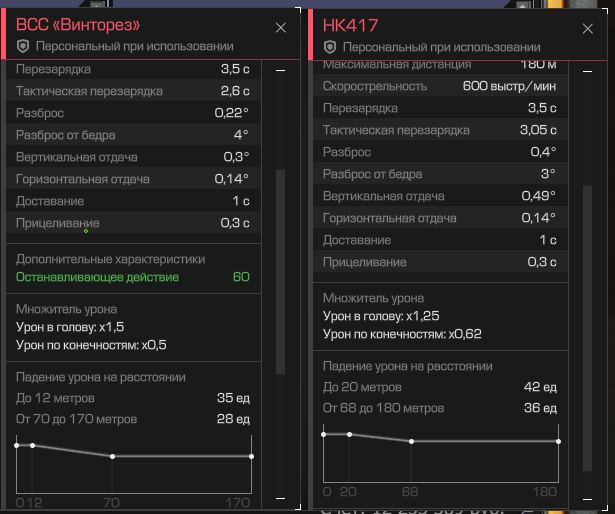
Task: Click Винторез 'Тактическая перезарядка' 2,6 с row
Action: coord(133,91)
